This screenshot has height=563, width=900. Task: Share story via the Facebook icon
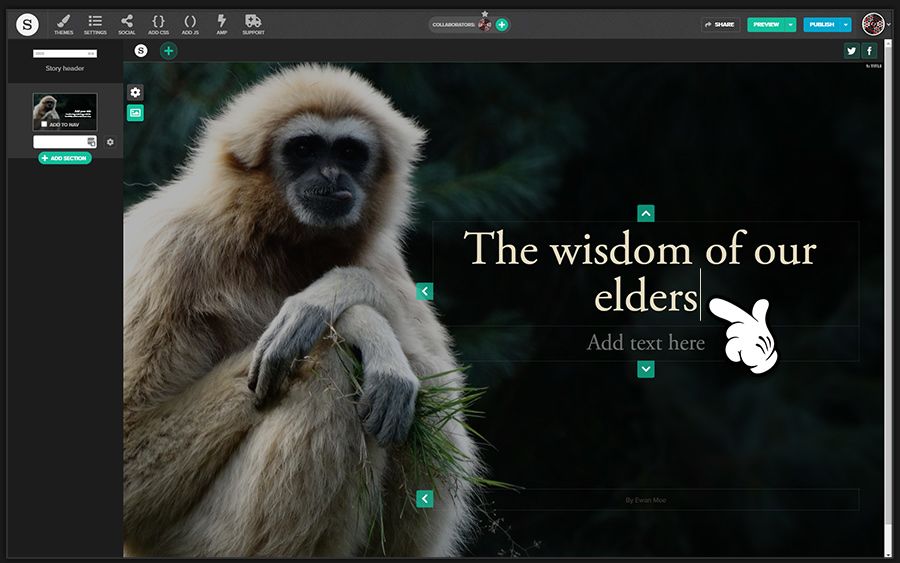point(870,51)
